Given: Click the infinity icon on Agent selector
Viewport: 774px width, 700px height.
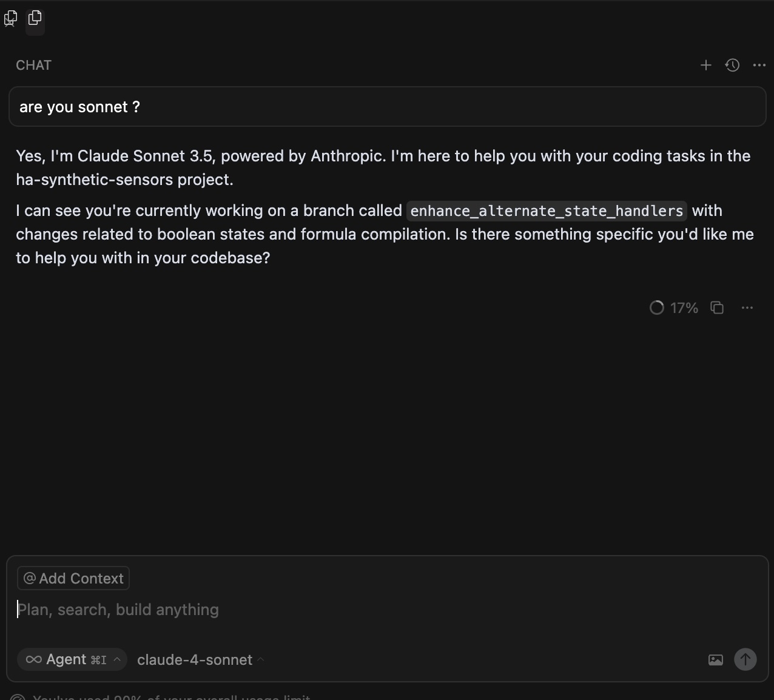Looking at the screenshot, I should click(34, 659).
